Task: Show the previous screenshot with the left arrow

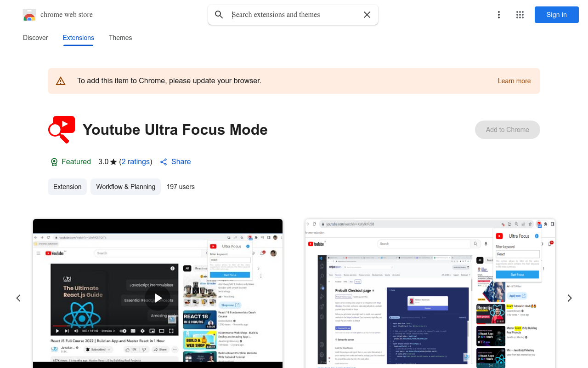Action: (x=18, y=298)
